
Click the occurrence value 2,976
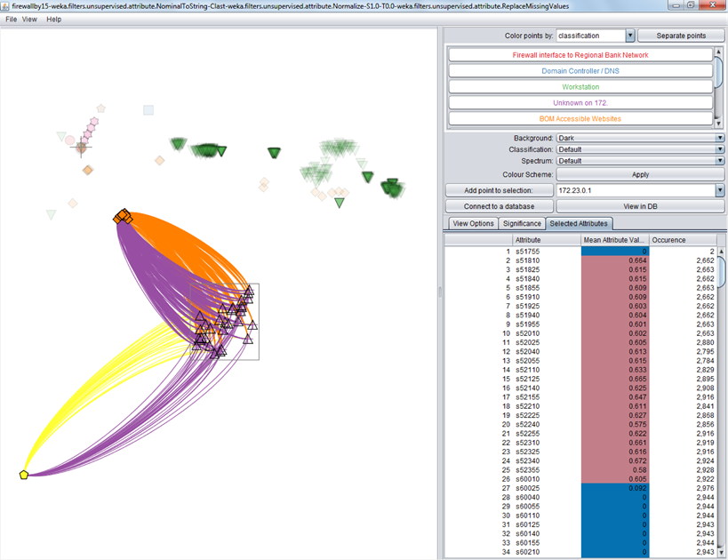683,488
